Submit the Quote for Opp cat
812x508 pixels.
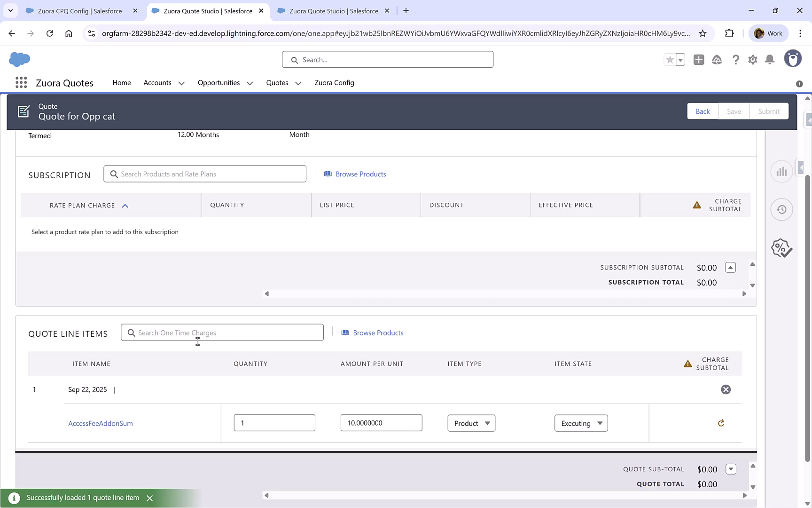tap(769, 111)
